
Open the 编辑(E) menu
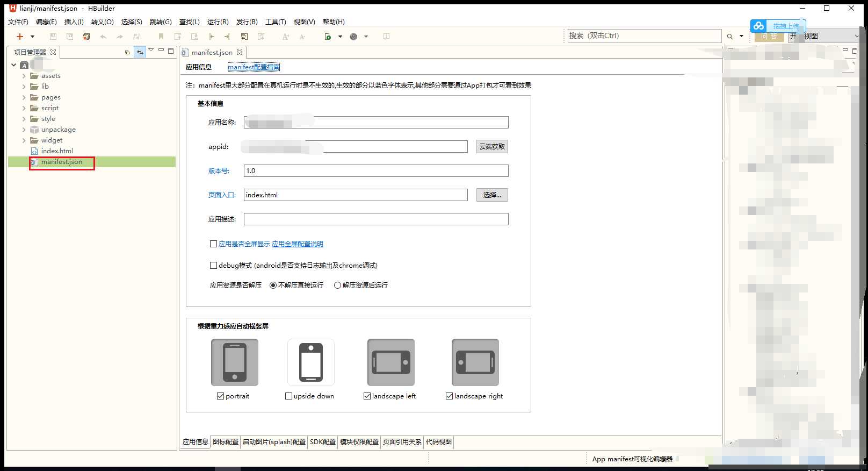tap(46, 22)
